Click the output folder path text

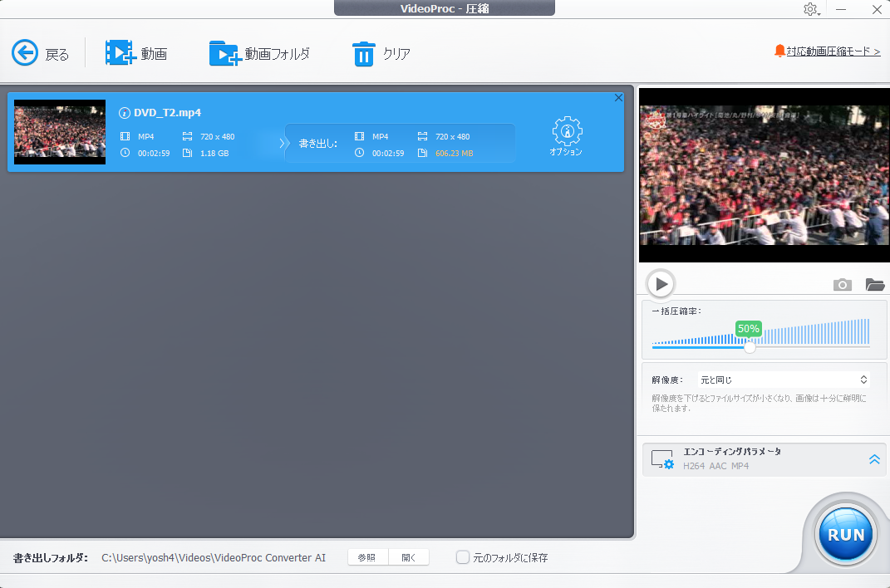point(214,558)
